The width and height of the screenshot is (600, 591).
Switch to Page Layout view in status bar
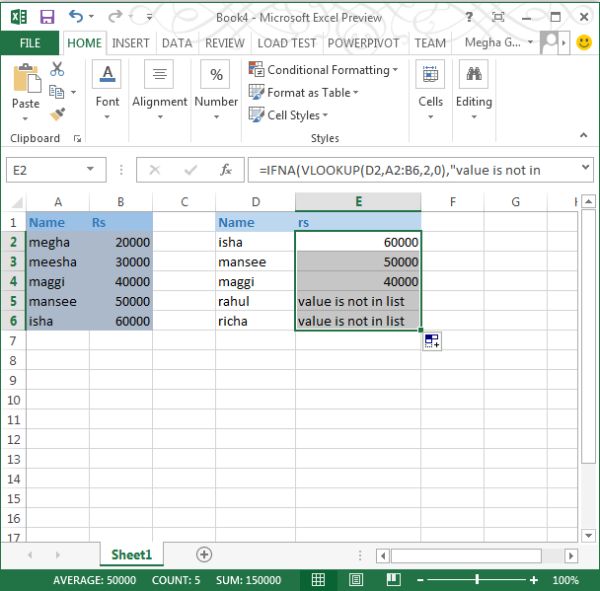356,580
